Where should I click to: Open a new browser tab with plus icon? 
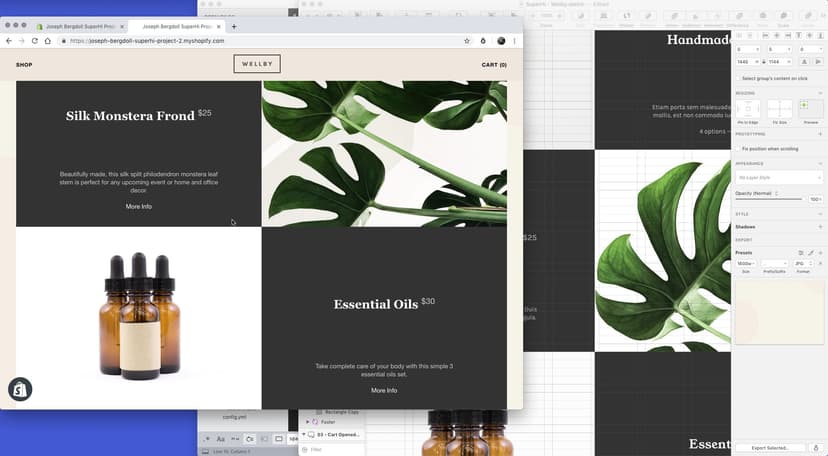(234, 27)
